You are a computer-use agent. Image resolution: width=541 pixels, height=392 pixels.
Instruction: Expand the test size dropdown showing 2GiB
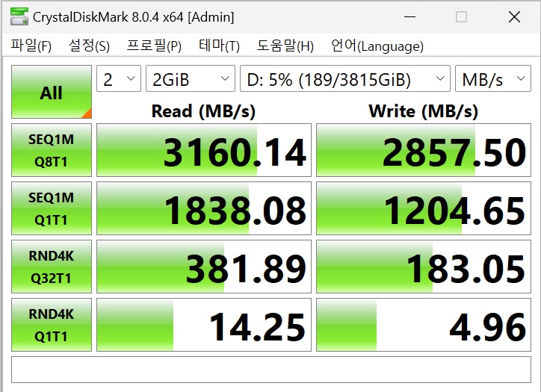191,78
